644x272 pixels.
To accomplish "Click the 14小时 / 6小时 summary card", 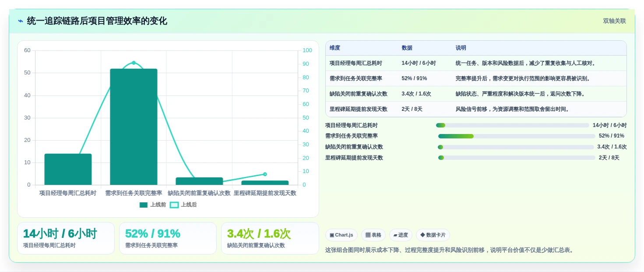I will (x=66, y=238).
